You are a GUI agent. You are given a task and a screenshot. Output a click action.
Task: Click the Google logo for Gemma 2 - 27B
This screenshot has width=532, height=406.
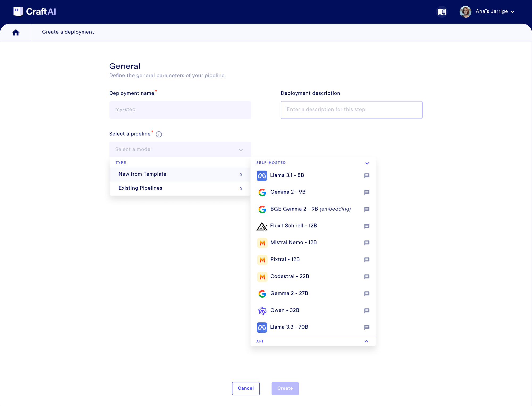262,294
